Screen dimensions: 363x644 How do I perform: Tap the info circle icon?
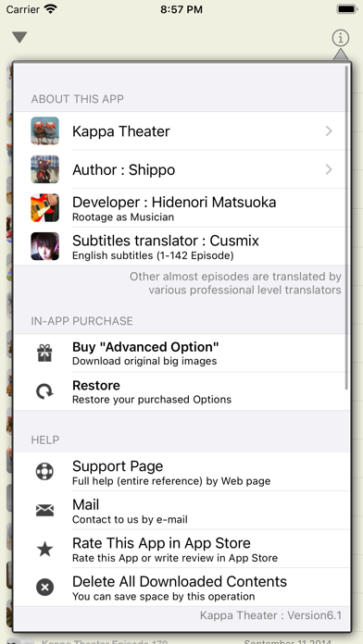coord(341,38)
